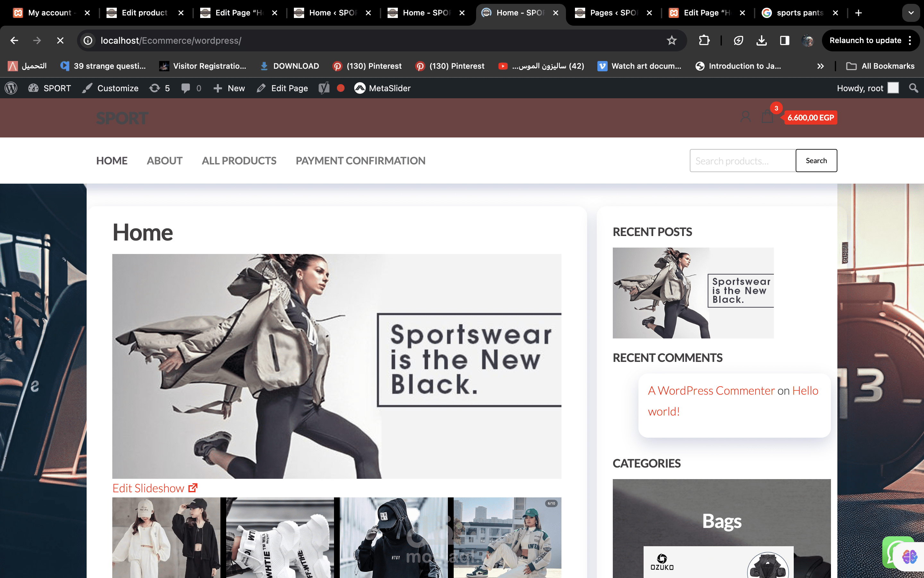Open the Bags category tile
The width and height of the screenshot is (924, 578).
pyautogui.click(x=722, y=528)
